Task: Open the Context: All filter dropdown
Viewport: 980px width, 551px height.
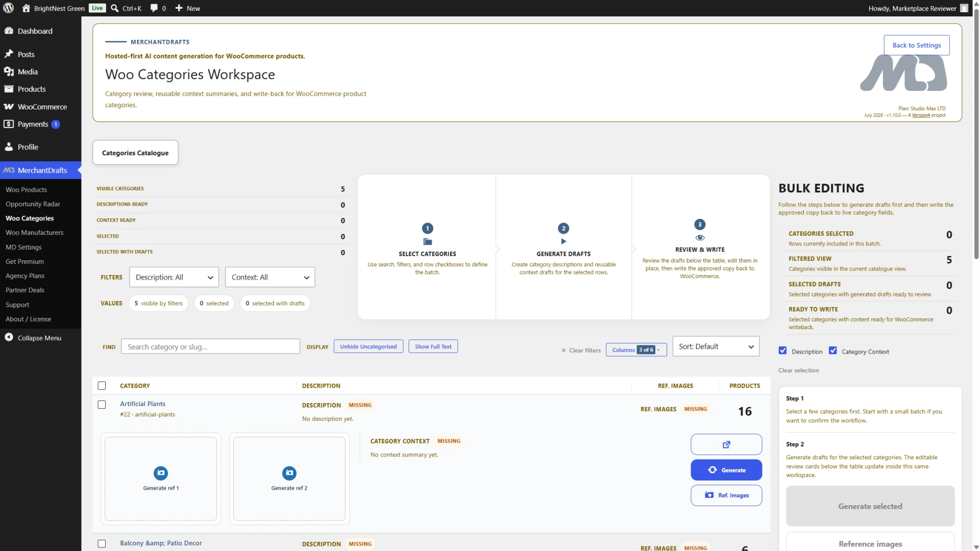Action: (270, 277)
